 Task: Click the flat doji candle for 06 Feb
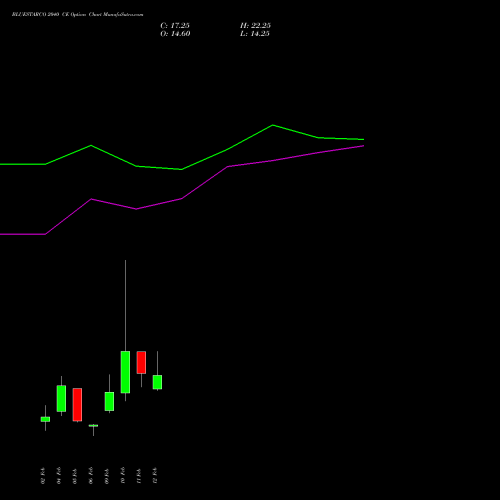pyautogui.click(x=93, y=426)
